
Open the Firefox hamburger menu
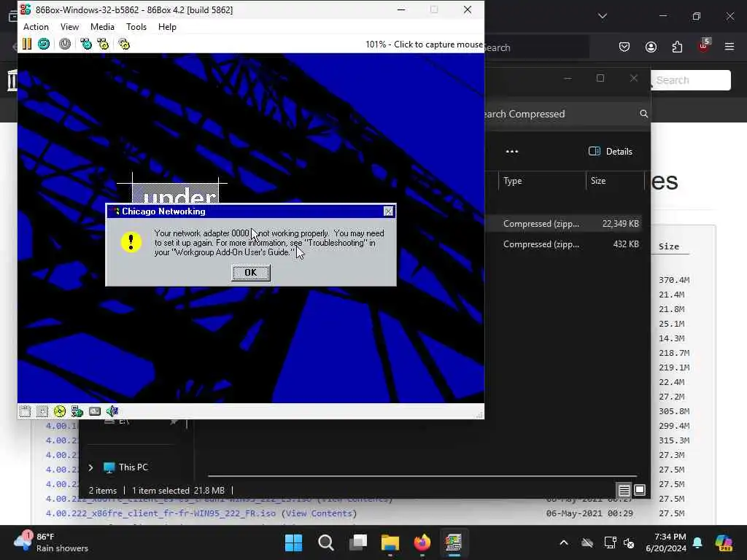pyautogui.click(x=729, y=47)
